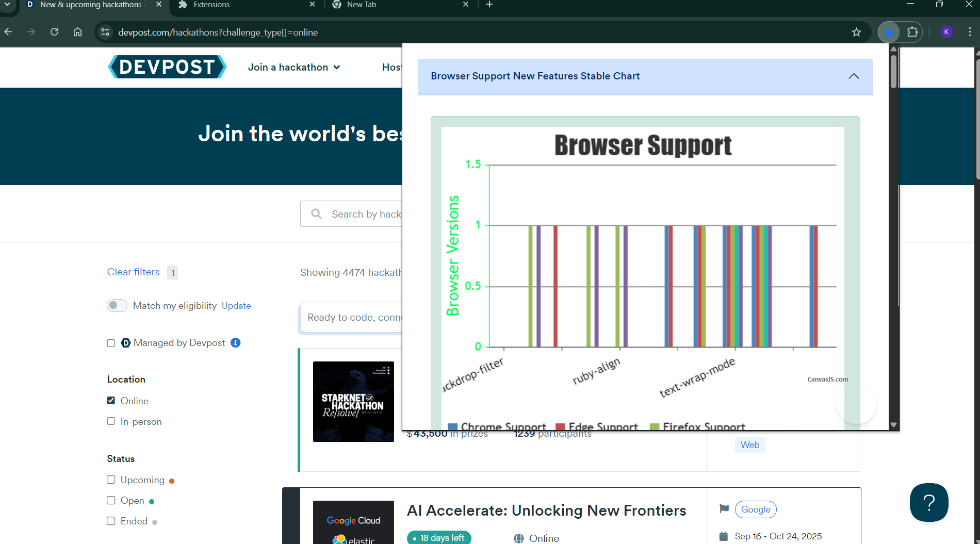Open the tab search dropdown

click(7, 5)
